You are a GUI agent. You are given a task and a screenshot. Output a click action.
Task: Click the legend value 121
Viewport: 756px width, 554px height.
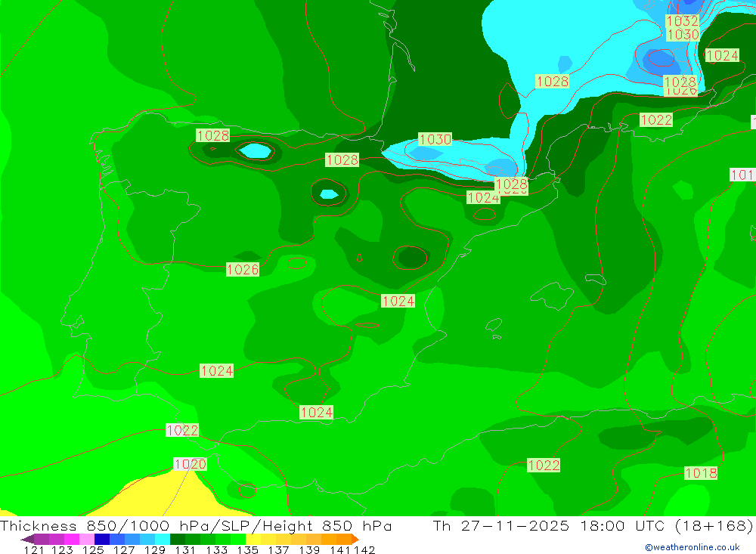pos(34,549)
